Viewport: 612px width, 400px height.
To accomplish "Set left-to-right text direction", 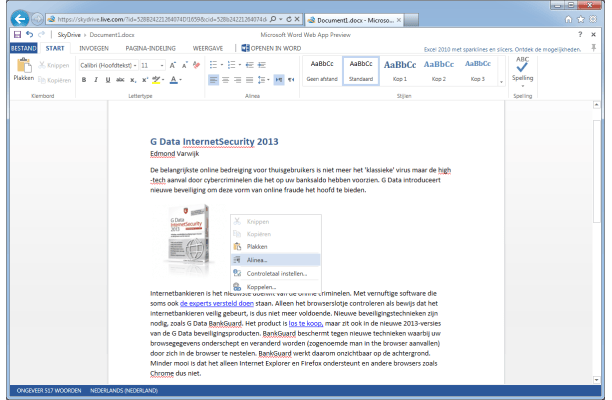I will point(279,80).
